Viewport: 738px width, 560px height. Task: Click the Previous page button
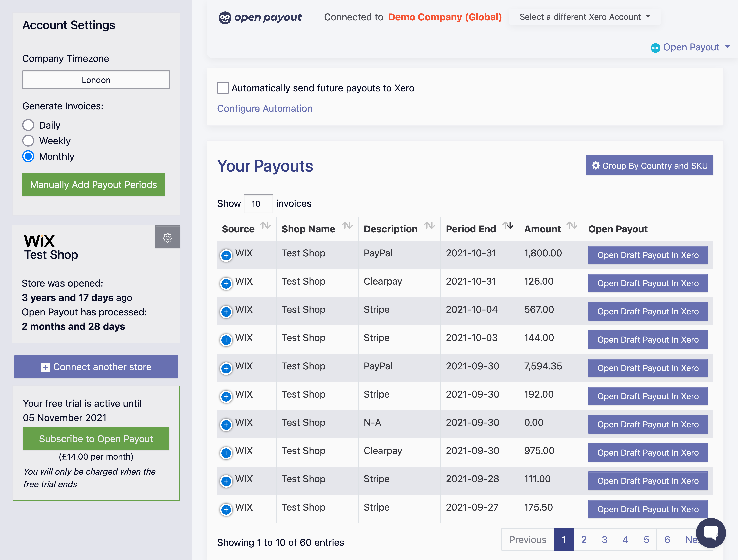point(528,539)
